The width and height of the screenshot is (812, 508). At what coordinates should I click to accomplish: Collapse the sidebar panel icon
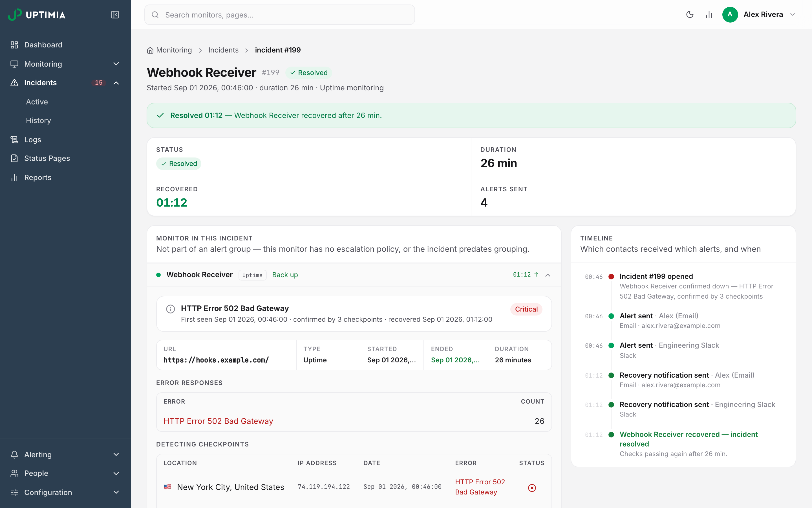pyautogui.click(x=115, y=15)
